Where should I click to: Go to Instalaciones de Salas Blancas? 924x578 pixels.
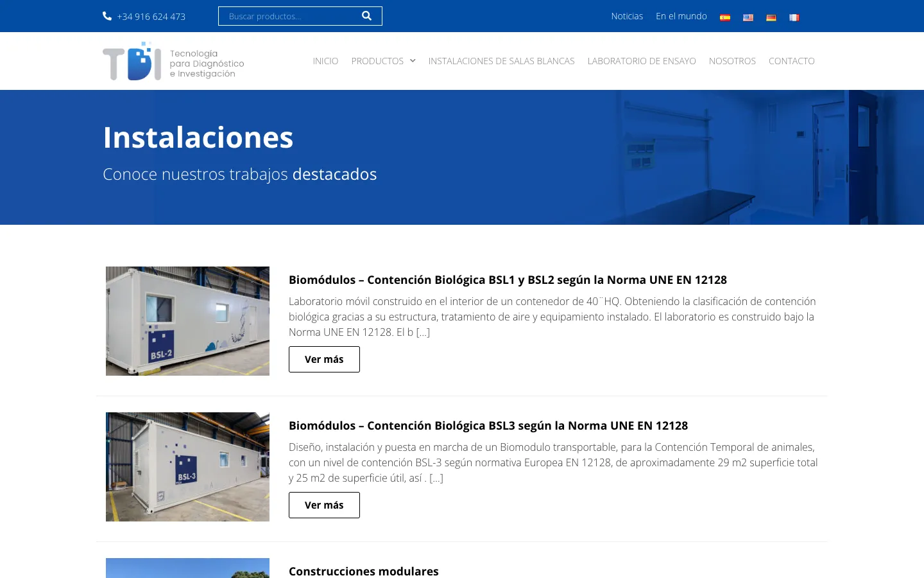[x=501, y=61]
